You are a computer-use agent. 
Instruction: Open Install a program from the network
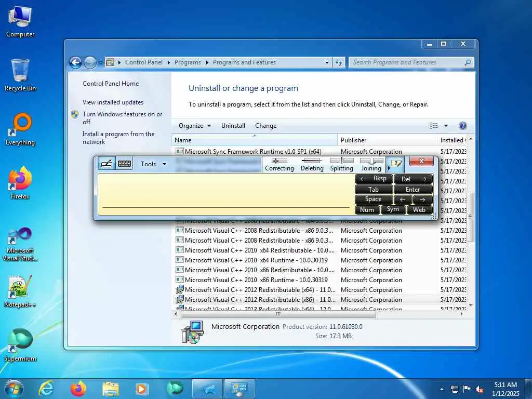(x=118, y=138)
